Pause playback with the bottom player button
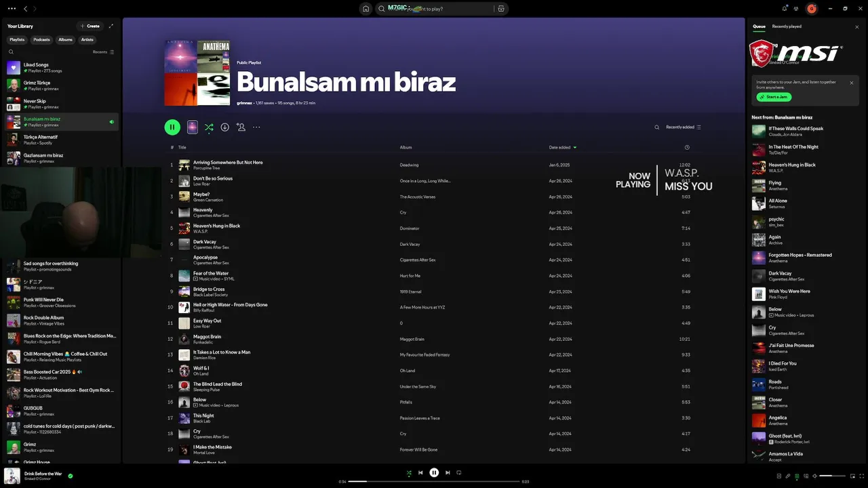The image size is (868, 488). tap(434, 472)
